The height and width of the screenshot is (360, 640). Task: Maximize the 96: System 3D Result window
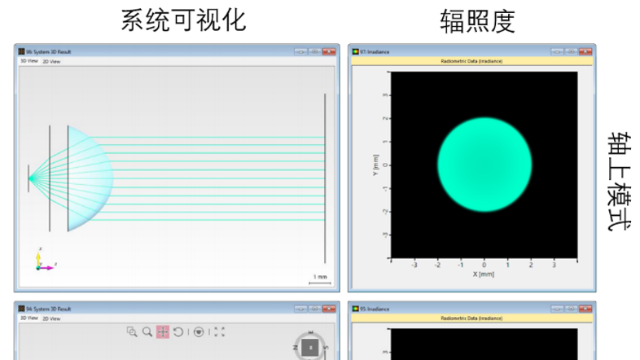tap(315, 51)
